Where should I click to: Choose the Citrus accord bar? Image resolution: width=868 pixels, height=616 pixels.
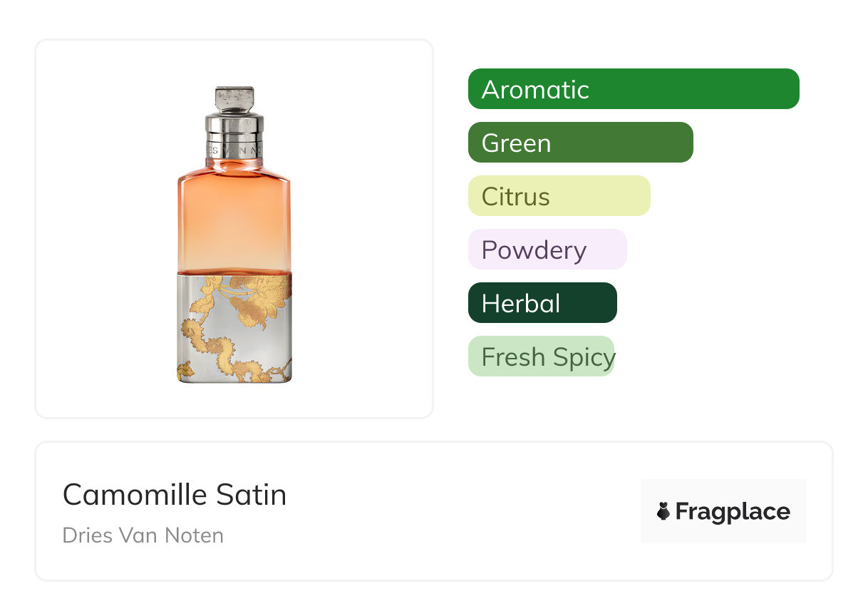pos(559,196)
